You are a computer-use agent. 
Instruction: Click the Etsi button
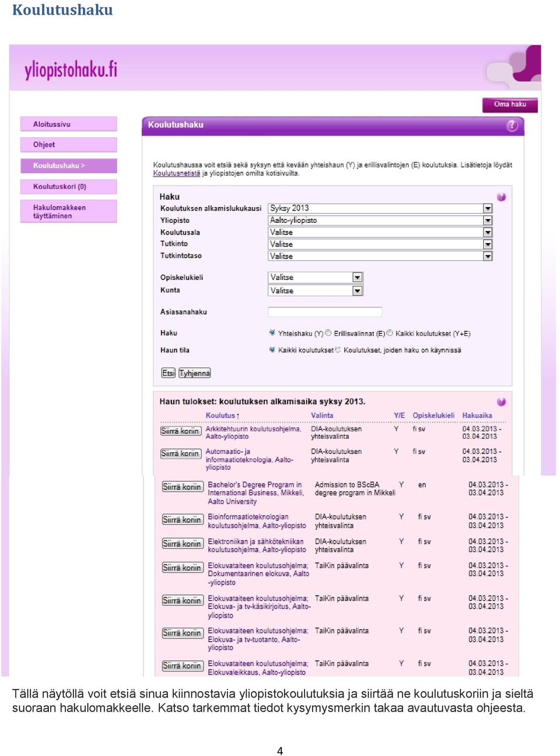168,373
